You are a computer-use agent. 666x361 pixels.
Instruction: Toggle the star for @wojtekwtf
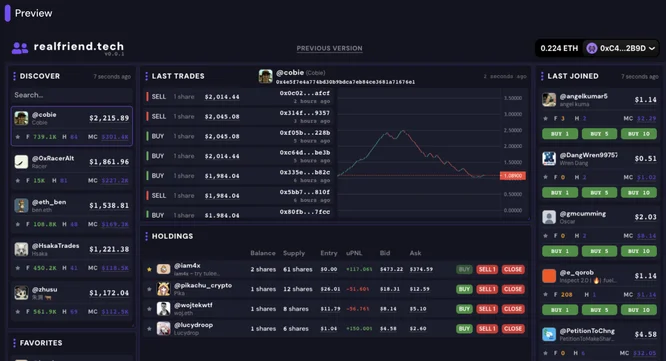(x=149, y=309)
